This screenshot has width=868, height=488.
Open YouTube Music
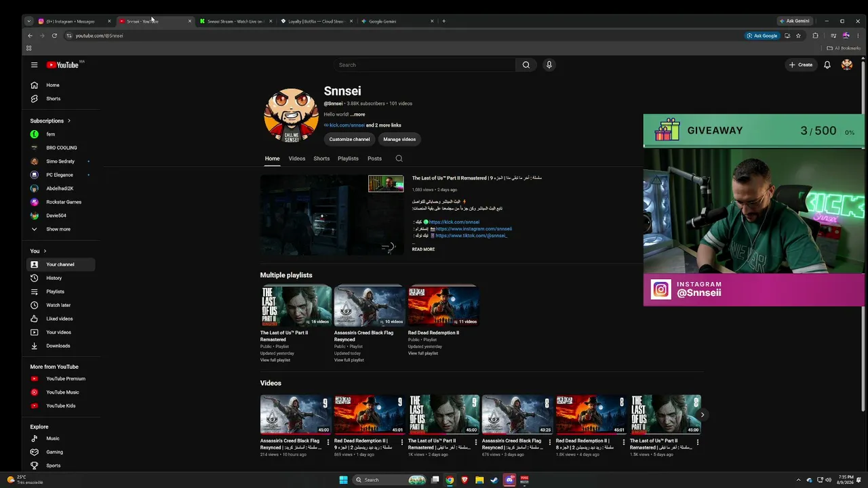coord(61,392)
